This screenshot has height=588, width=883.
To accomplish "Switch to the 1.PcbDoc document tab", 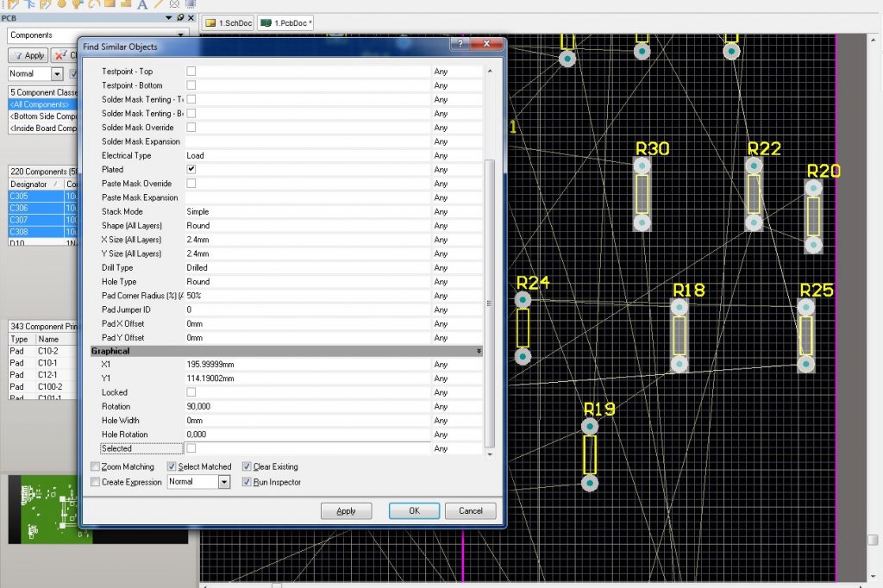I will click(x=285, y=23).
